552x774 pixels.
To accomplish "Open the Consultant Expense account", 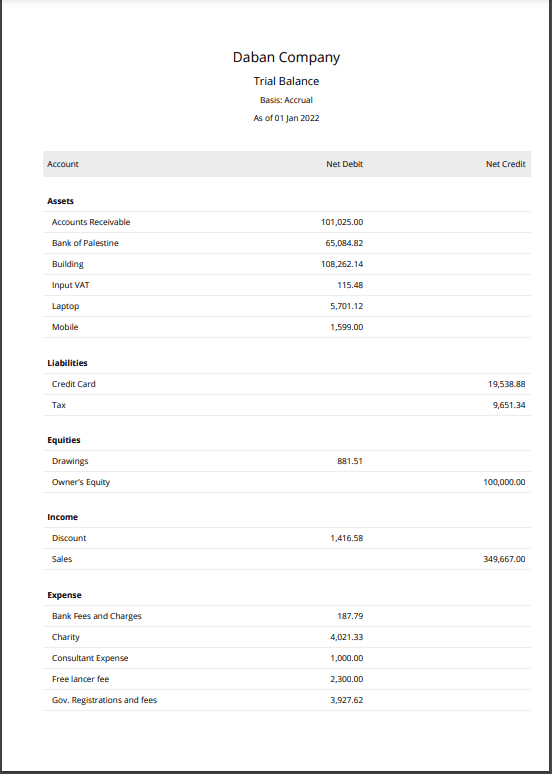I will tap(90, 658).
